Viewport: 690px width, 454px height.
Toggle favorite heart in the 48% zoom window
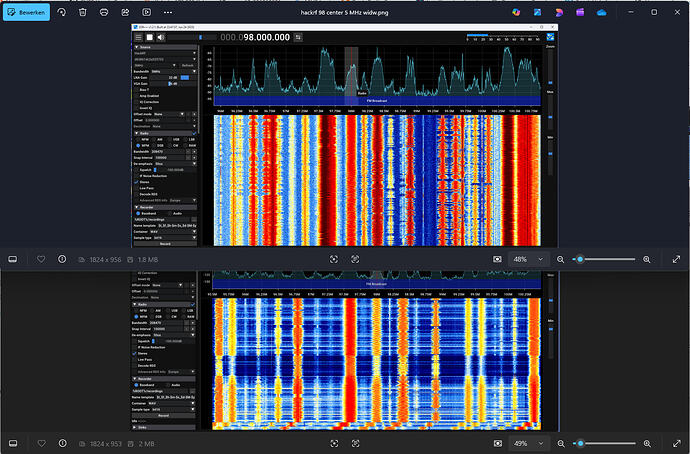41,259
